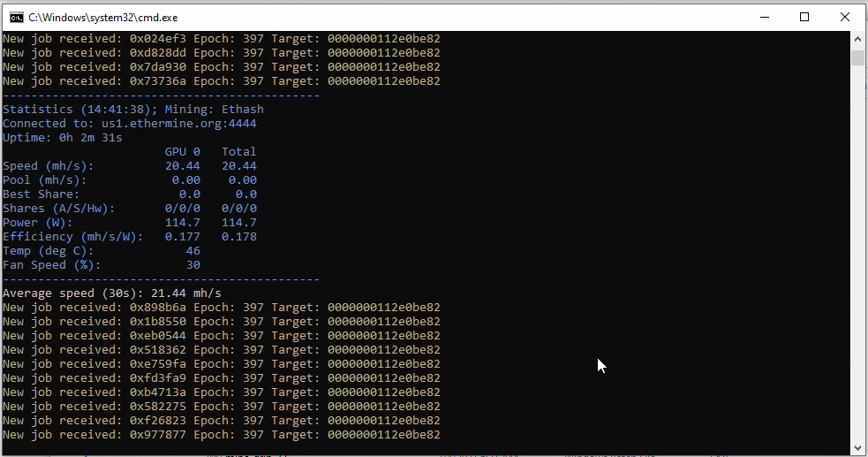Click the job hash 0x898b6a
This screenshot has height=457, width=868.
[157, 308]
